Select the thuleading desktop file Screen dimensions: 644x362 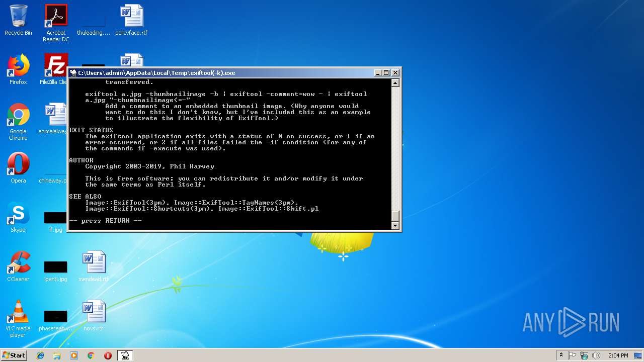(x=94, y=23)
